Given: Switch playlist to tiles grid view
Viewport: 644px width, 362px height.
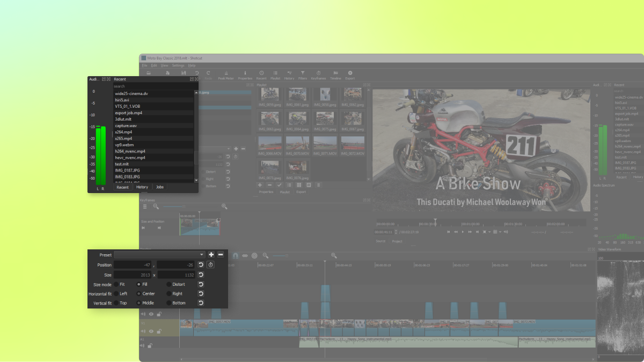Looking at the screenshot, I should (x=299, y=185).
